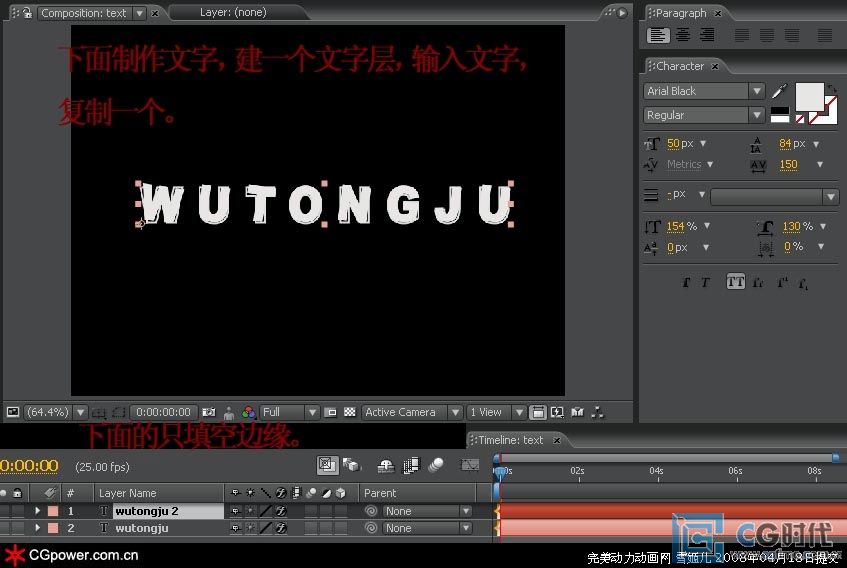Viewport: 847px width, 568px height.
Task: Click the 04s mark on the time ruler
Action: pyautogui.click(x=657, y=471)
